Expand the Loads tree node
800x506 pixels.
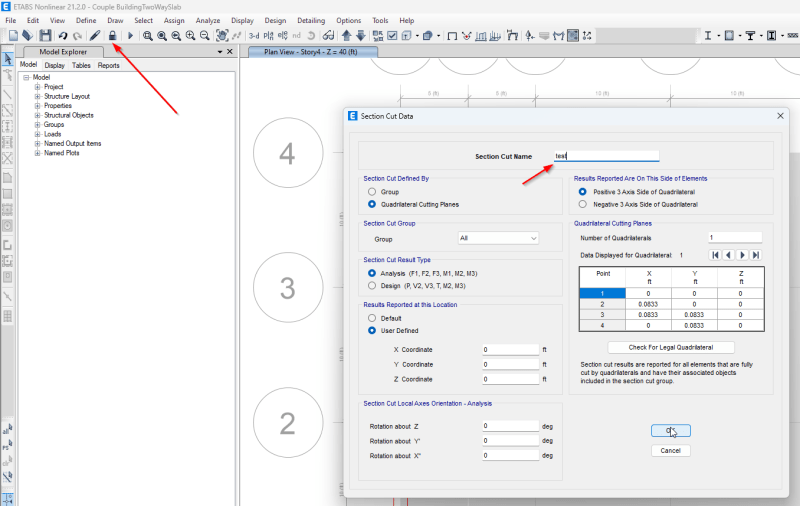coord(37,134)
